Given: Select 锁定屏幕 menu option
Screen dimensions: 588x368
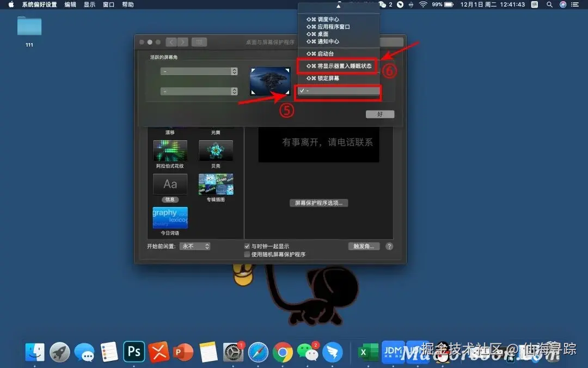Looking at the screenshot, I should (339, 78).
